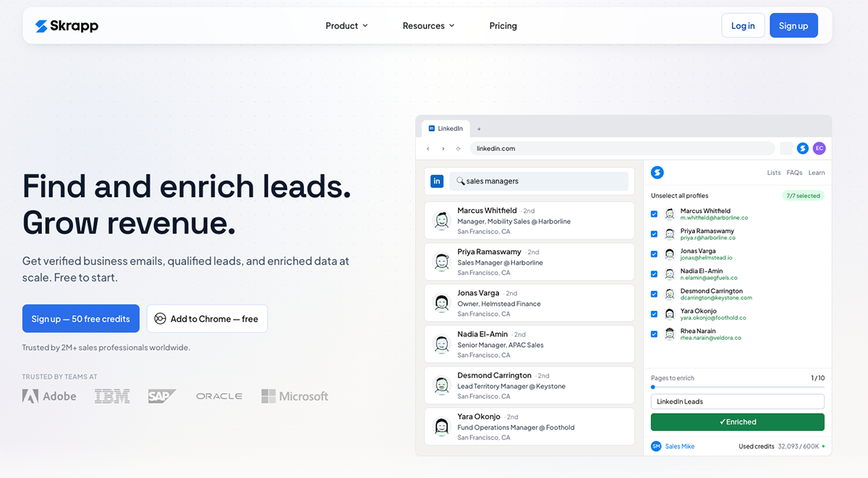Click Add to Chrome — free
868x478 pixels.
click(x=207, y=319)
